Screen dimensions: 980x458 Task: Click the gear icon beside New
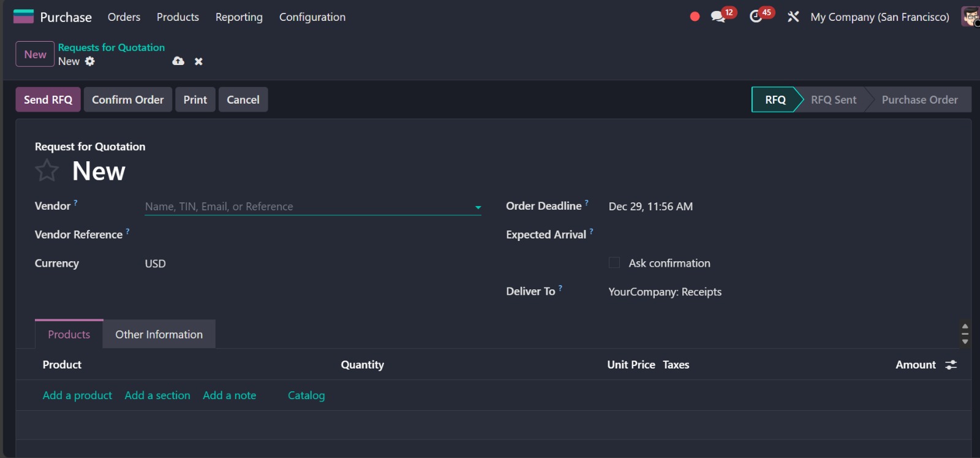pyautogui.click(x=90, y=61)
